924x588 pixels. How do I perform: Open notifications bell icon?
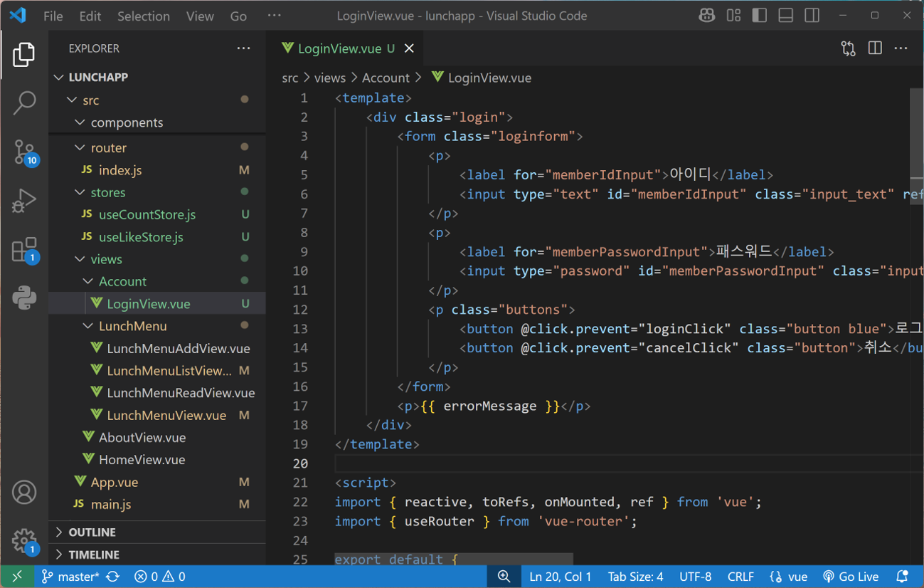[x=902, y=577]
